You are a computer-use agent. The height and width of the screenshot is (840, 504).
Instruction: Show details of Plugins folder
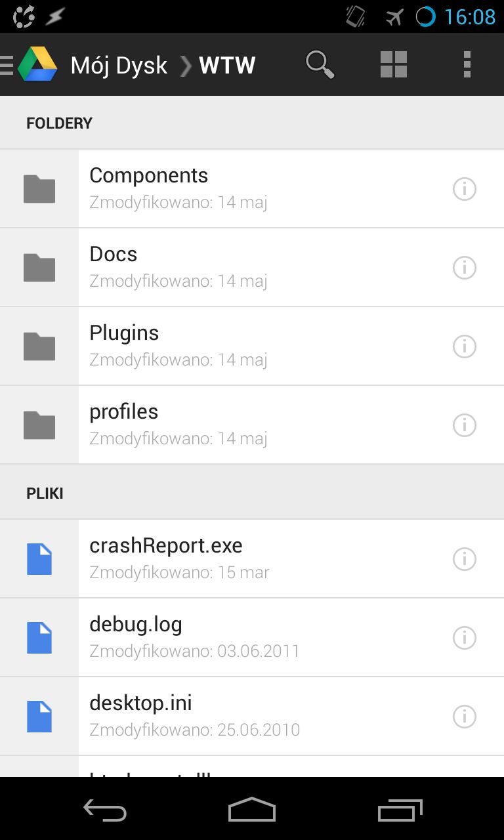(465, 346)
